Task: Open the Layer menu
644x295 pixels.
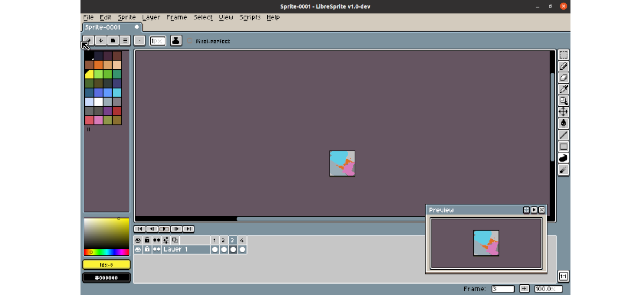Action: 151,17
